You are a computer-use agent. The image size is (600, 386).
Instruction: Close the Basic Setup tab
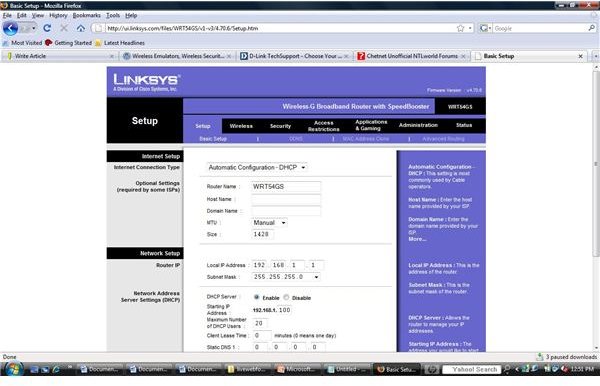(580, 56)
